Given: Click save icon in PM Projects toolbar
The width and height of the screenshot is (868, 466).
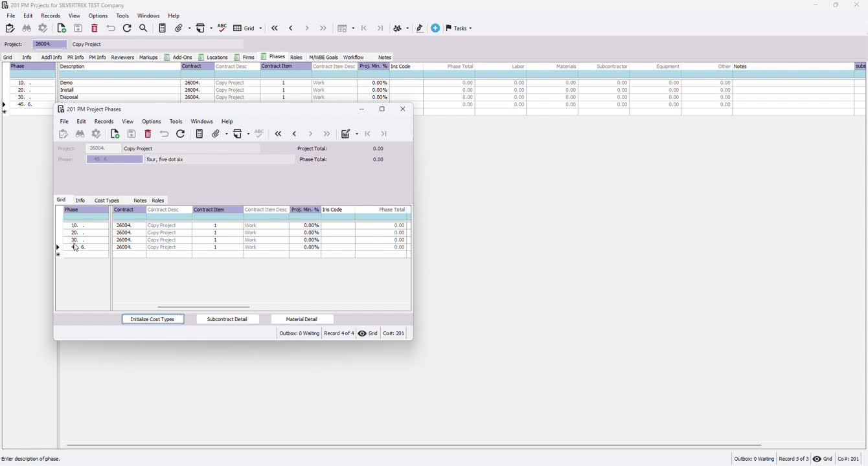Looking at the screenshot, I should click(x=78, y=28).
